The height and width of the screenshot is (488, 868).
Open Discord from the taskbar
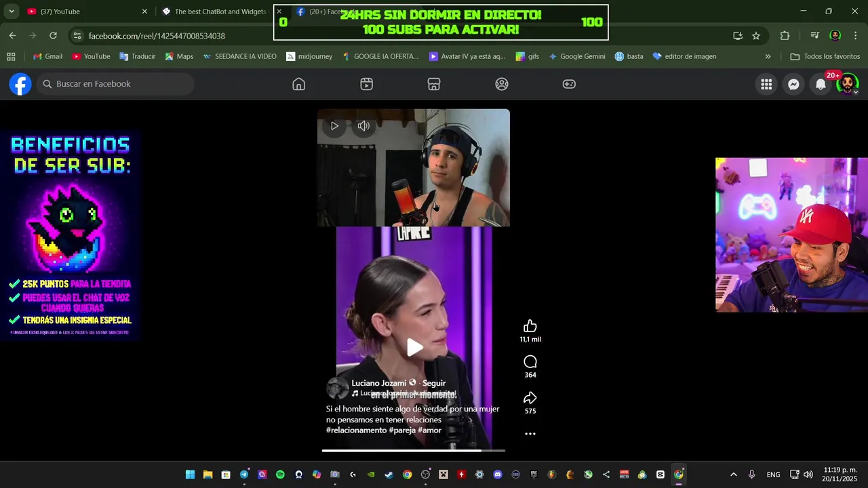(x=498, y=474)
